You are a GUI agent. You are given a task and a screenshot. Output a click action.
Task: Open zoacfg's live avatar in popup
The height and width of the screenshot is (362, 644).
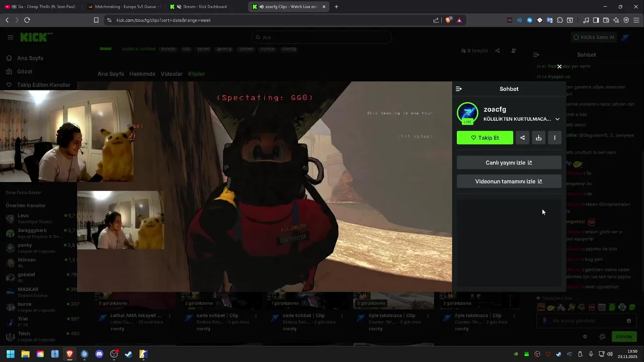point(467,113)
